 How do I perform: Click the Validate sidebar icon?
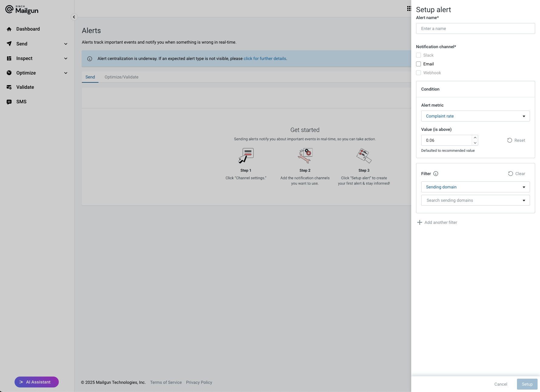click(9, 87)
